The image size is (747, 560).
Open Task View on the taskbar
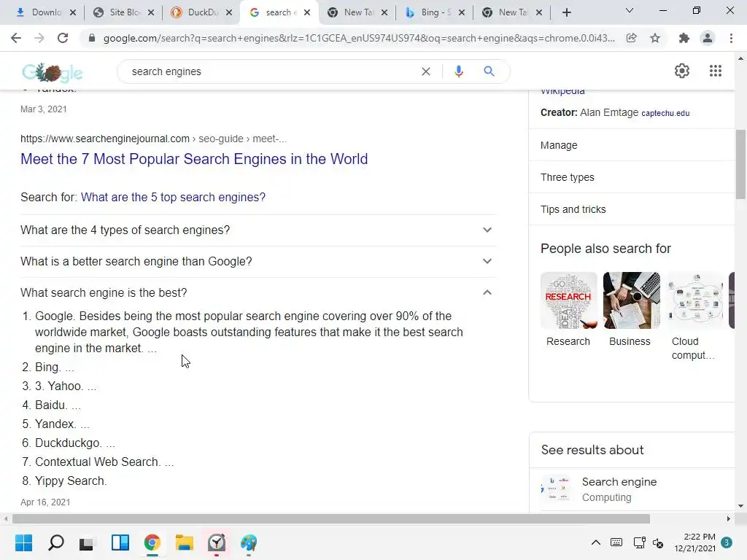pyautogui.click(x=88, y=542)
